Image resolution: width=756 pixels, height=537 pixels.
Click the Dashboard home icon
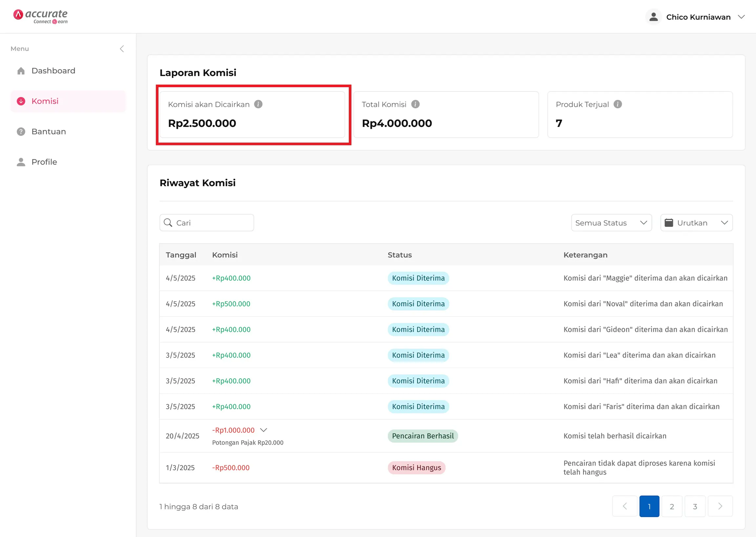pyautogui.click(x=21, y=71)
